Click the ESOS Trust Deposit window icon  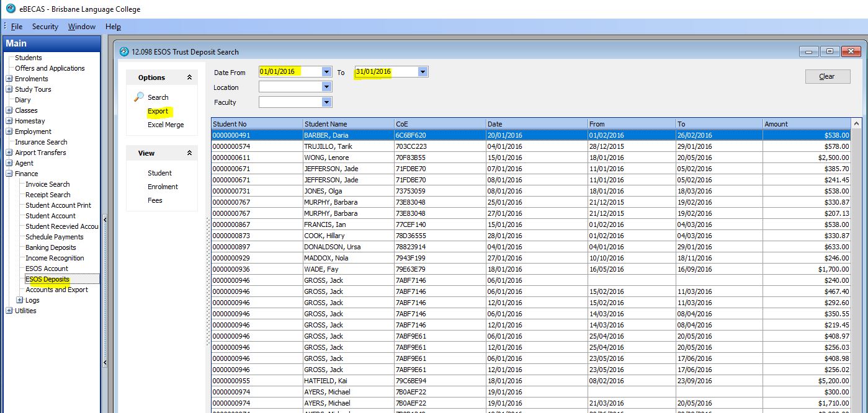tap(125, 52)
